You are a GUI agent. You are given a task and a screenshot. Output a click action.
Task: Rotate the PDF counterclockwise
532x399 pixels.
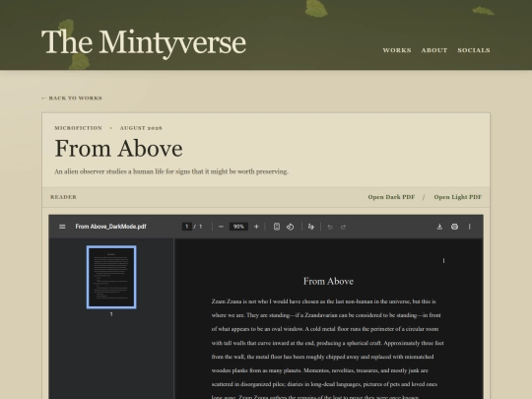tap(290, 227)
